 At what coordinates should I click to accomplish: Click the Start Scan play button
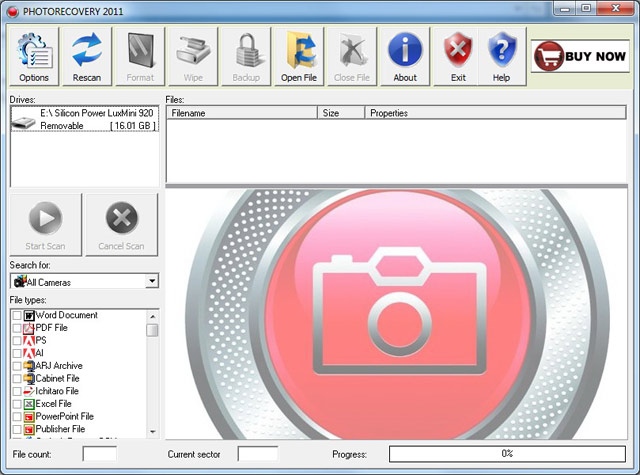(45, 224)
